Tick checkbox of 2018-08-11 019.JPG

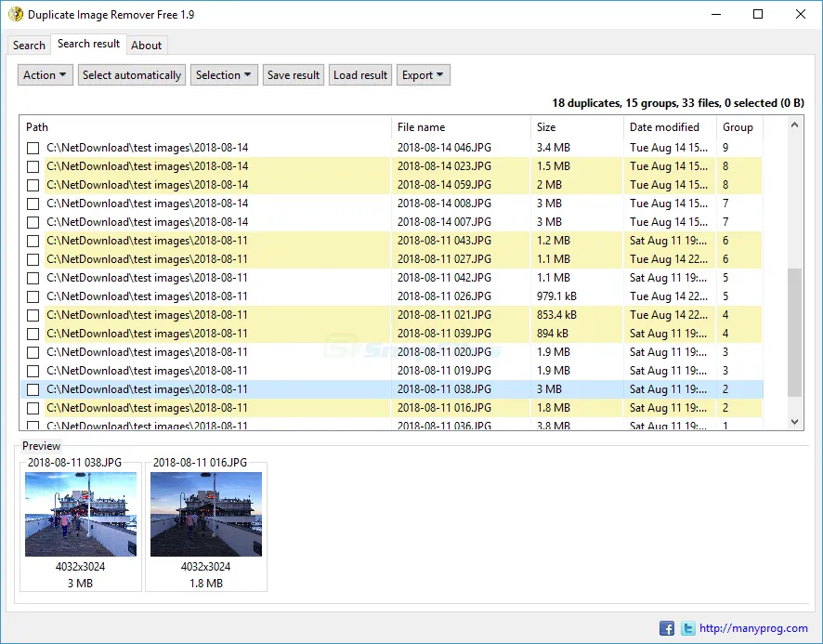[x=33, y=372]
